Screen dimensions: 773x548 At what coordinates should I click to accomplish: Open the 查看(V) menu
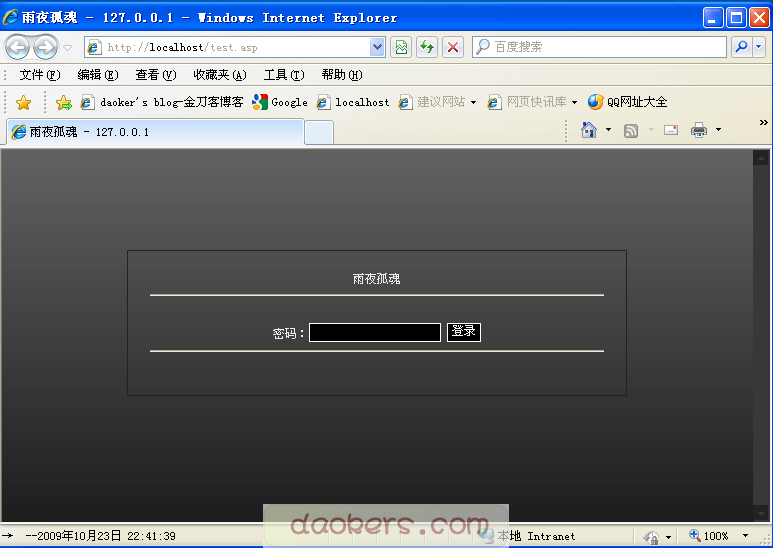point(156,75)
